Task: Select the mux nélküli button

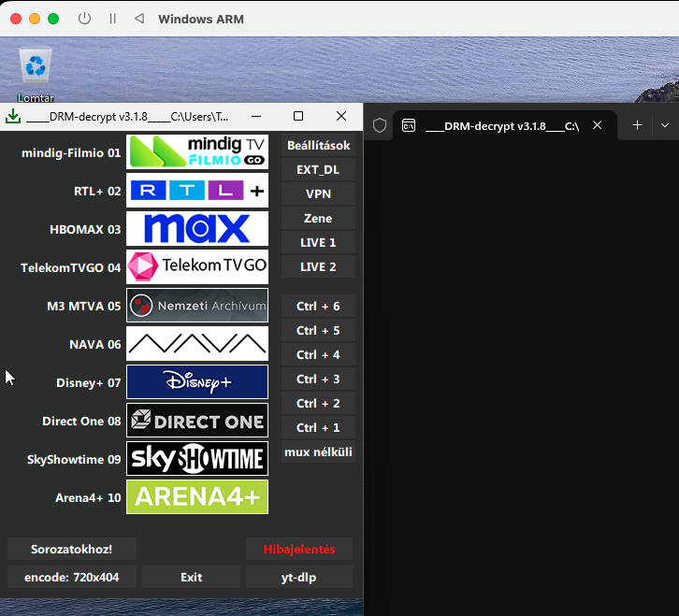Action: coord(318,451)
